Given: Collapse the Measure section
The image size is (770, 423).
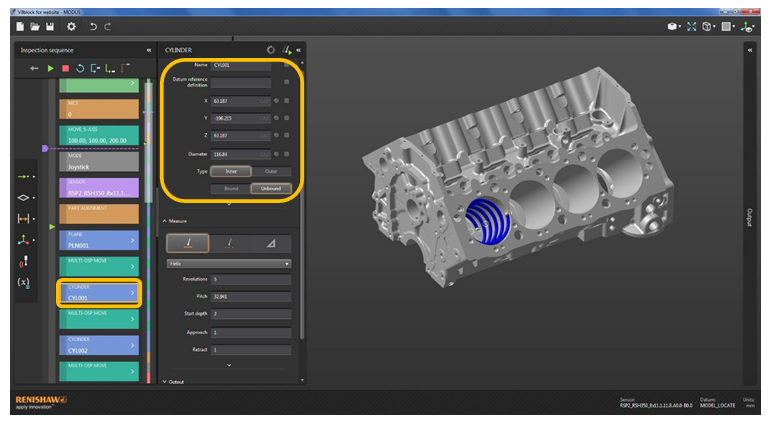Looking at the screenshot, I should point(180,221).
